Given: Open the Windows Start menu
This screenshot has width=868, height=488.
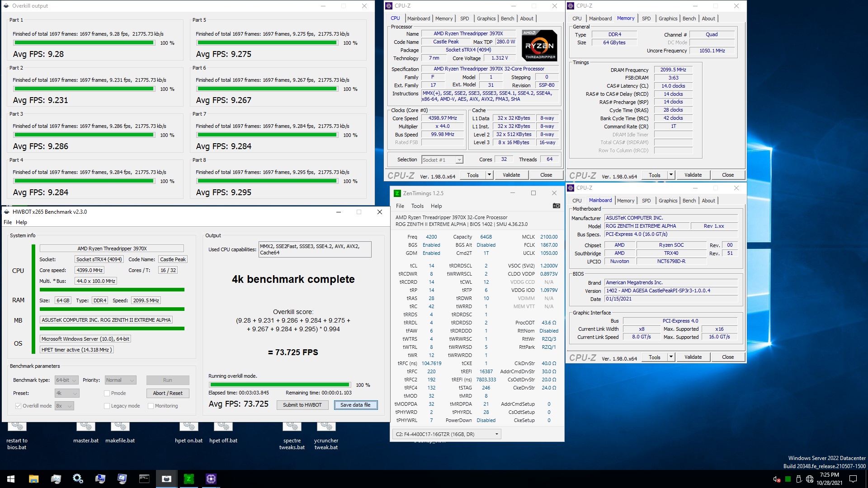Looking at the screenshot, I should click(11, 479).
